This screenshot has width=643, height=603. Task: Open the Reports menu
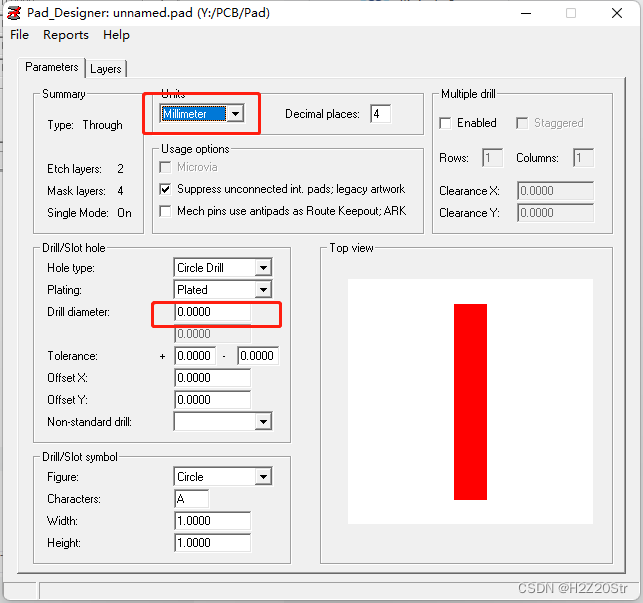66,35
